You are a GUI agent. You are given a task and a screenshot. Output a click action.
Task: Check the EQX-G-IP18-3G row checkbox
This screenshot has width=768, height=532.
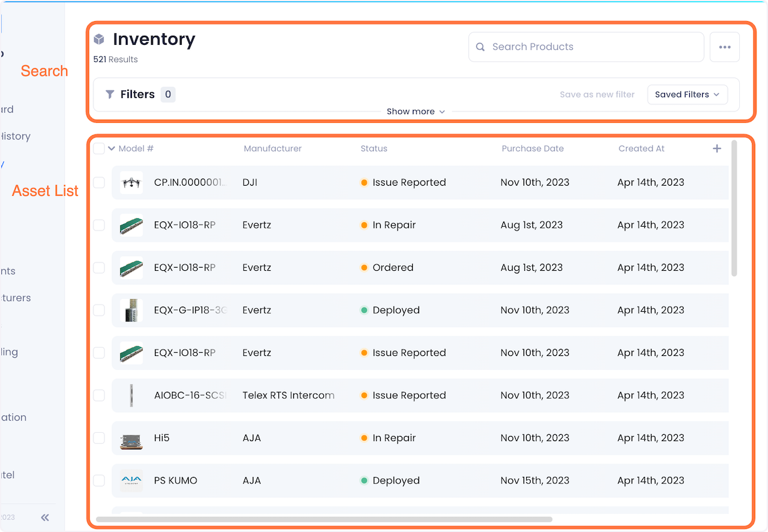coord(99,310)
